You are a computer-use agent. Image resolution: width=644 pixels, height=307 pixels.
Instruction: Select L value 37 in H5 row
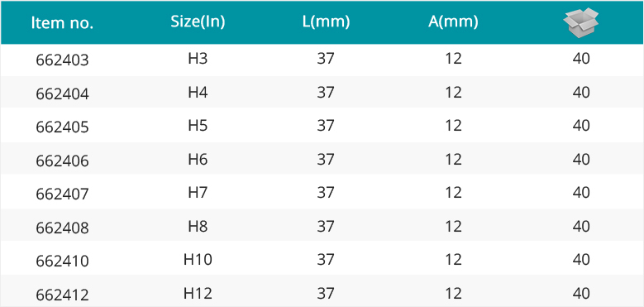click(326, 125)
